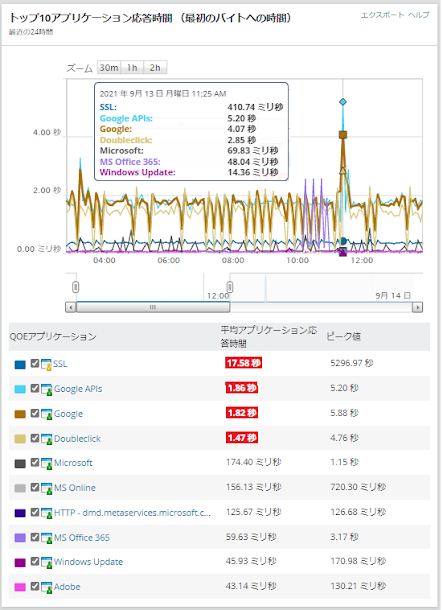
Task: Click the Microsoft application icon
Action: [x=46, y=463]
